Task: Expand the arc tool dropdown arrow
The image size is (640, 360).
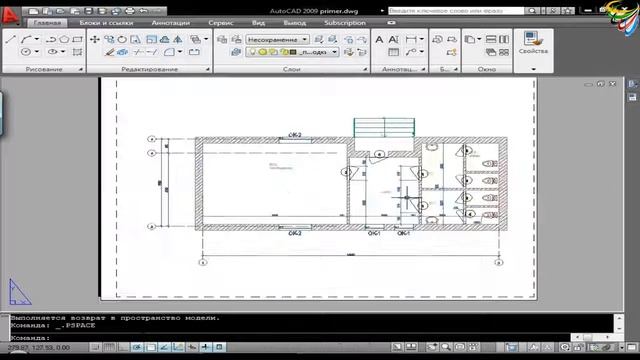Action: 37,39
